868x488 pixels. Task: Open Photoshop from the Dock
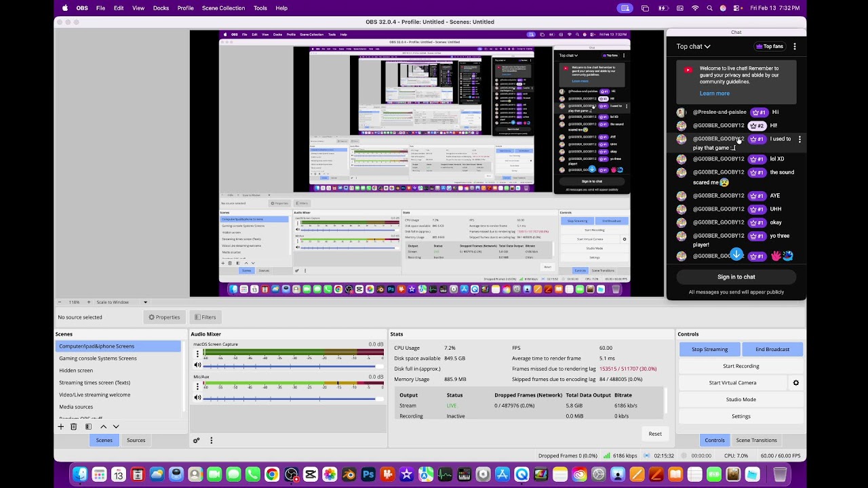368,474
